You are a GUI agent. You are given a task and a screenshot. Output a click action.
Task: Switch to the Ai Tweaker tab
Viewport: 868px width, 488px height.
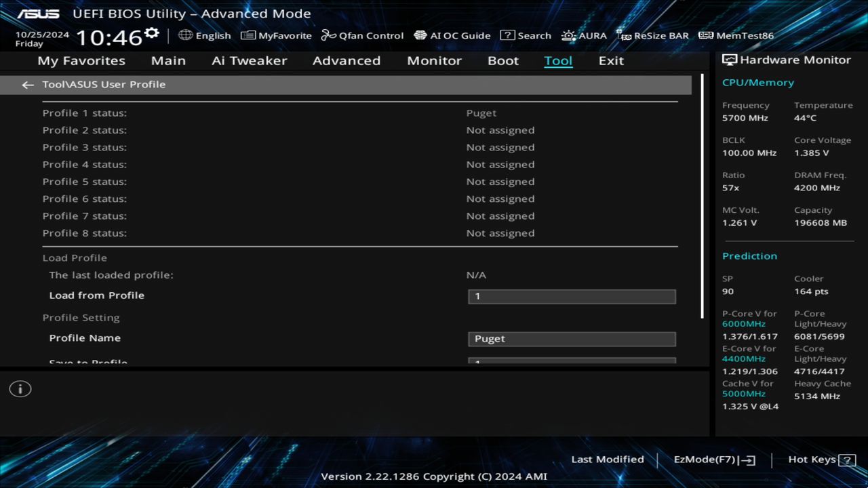click(x=249, y=60)
